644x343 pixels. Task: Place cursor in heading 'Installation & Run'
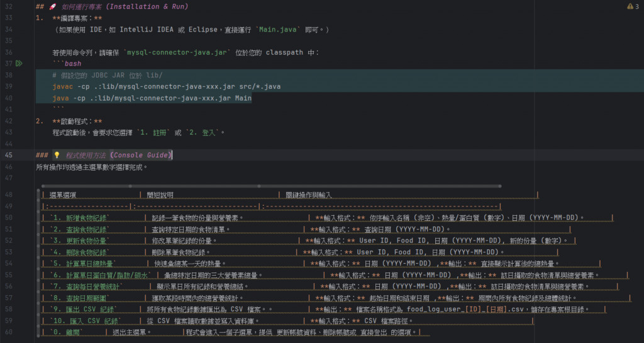coord(147,6)
